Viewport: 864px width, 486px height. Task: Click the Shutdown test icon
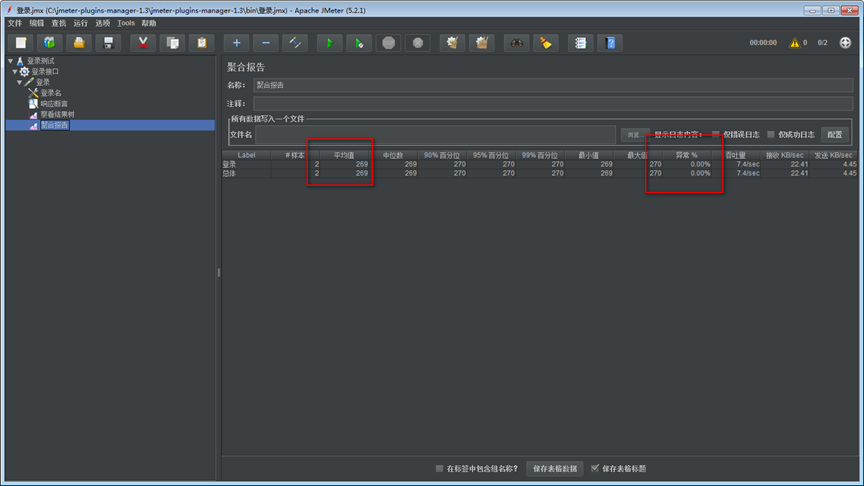[x=418, y=43]
